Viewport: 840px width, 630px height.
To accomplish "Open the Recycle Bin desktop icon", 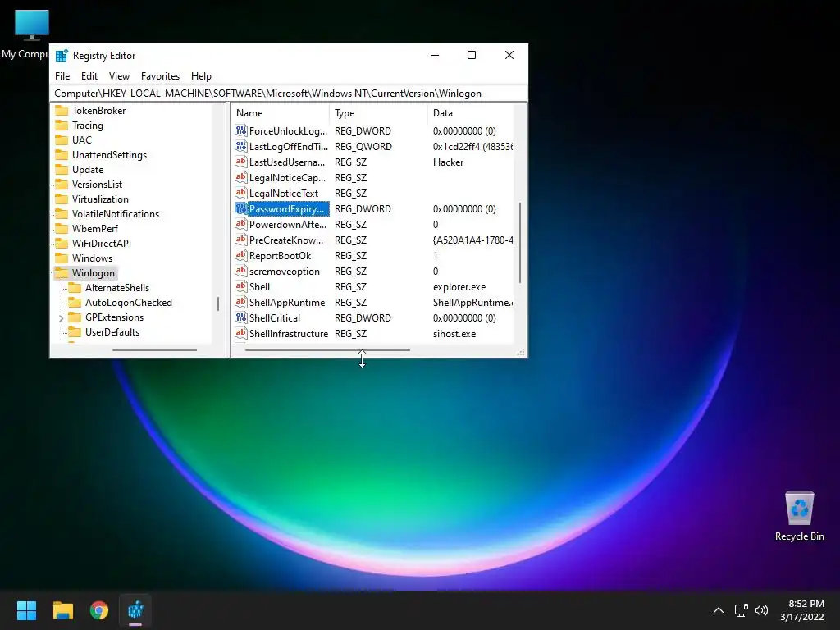I will point(799,516).
